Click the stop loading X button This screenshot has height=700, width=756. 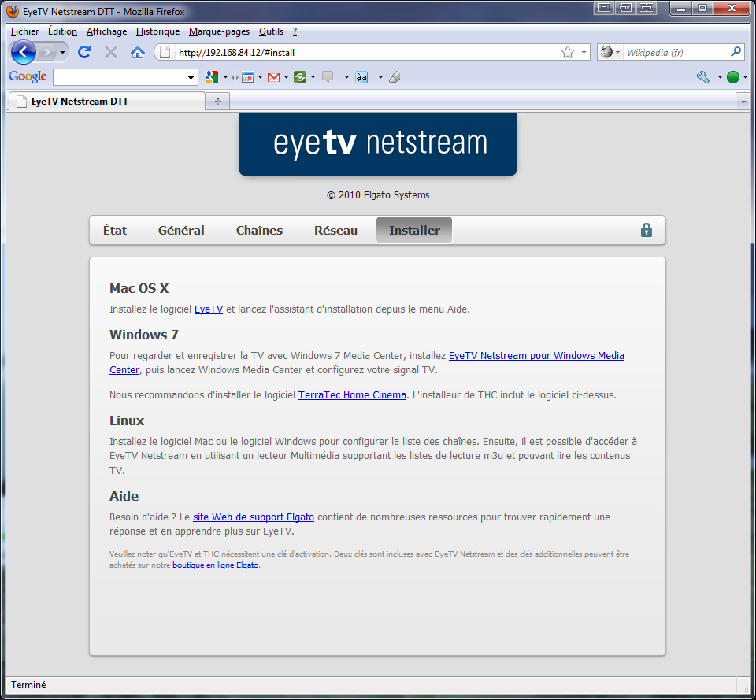[111, 52]
